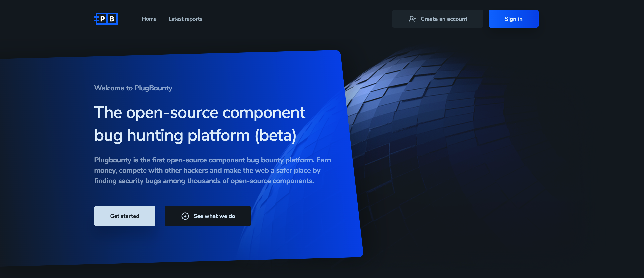Open the Latest reports nav item
644x278 pixels.
pyautogui.click(x=185, y=19)
